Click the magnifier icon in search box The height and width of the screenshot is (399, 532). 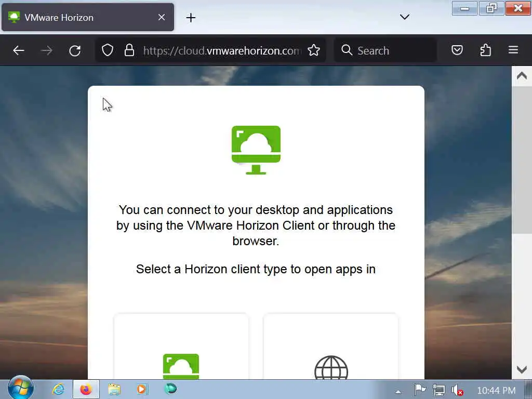tap(347, 50)
